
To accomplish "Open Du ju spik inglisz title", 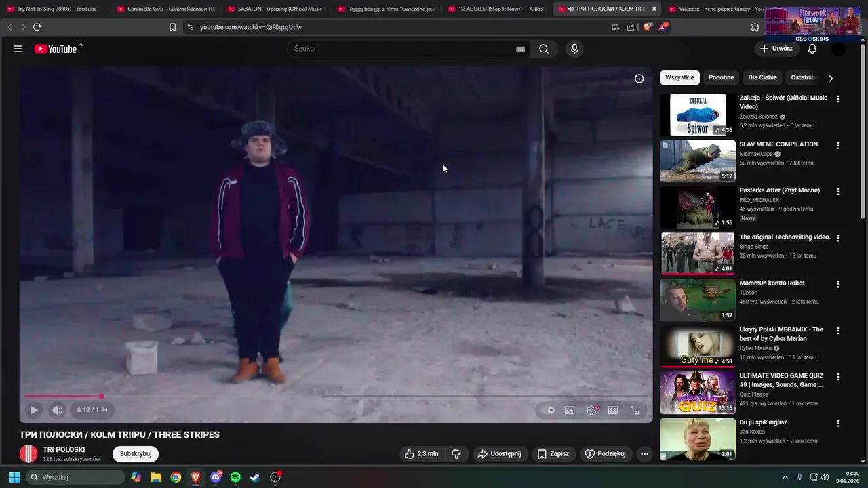I will point(763,422).
